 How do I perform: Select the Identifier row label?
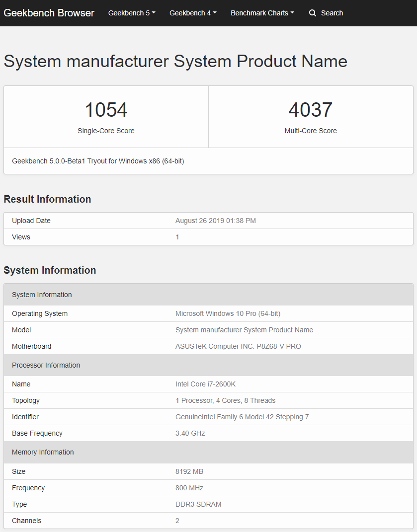click(x=25, y=417)
